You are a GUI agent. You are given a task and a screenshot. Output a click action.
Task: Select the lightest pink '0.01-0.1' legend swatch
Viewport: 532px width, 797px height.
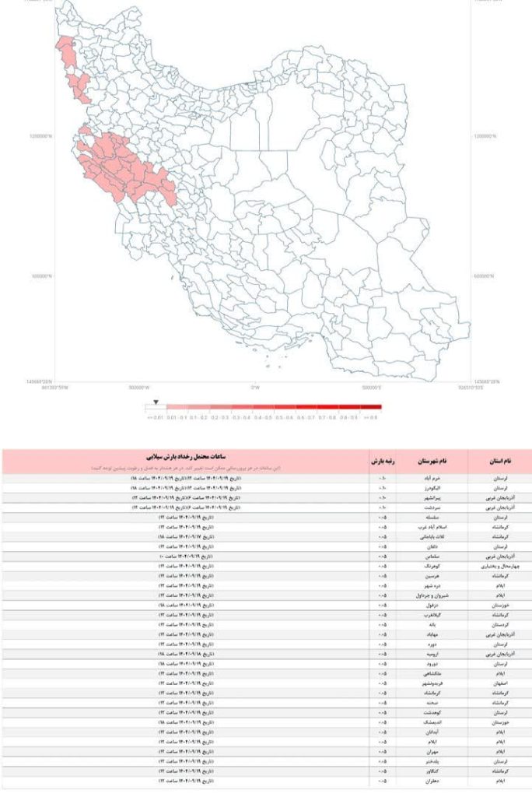[177, 408]
